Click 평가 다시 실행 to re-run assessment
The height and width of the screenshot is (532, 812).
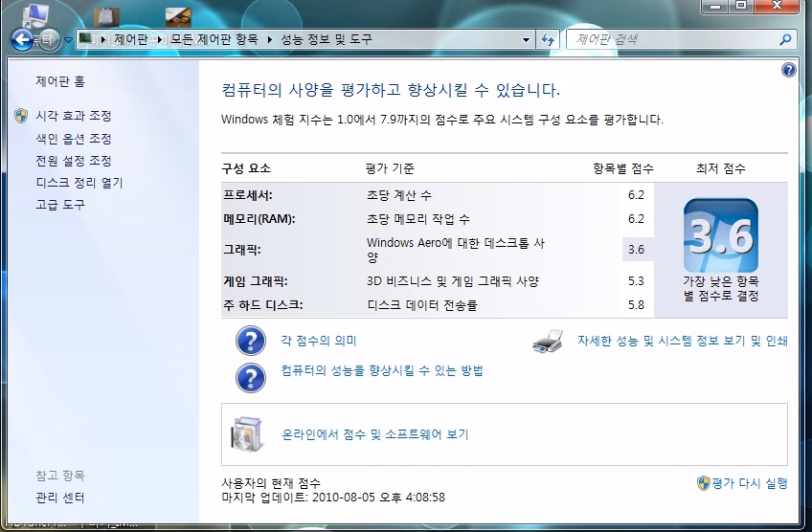[750, 483]
